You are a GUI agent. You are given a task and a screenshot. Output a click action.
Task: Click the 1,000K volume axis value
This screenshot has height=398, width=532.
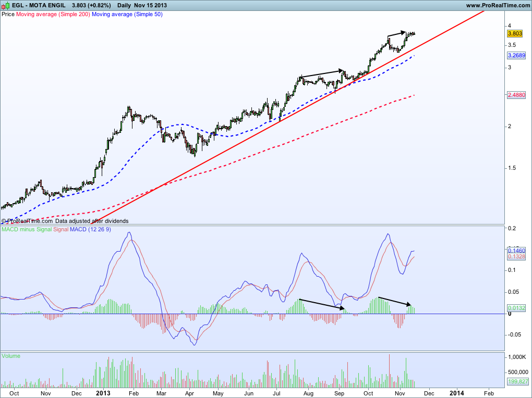[x=517, y=357]
